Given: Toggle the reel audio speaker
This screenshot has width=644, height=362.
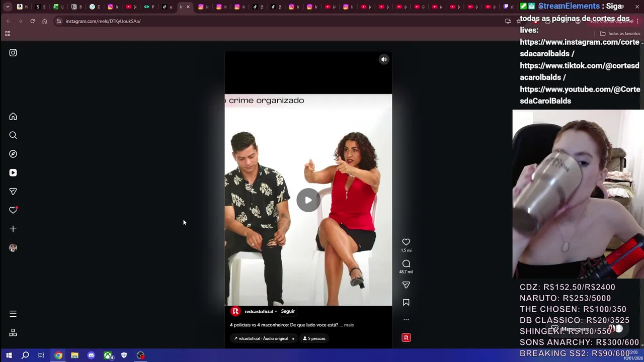Looking at the screenshot, I should tap(384, 59).
